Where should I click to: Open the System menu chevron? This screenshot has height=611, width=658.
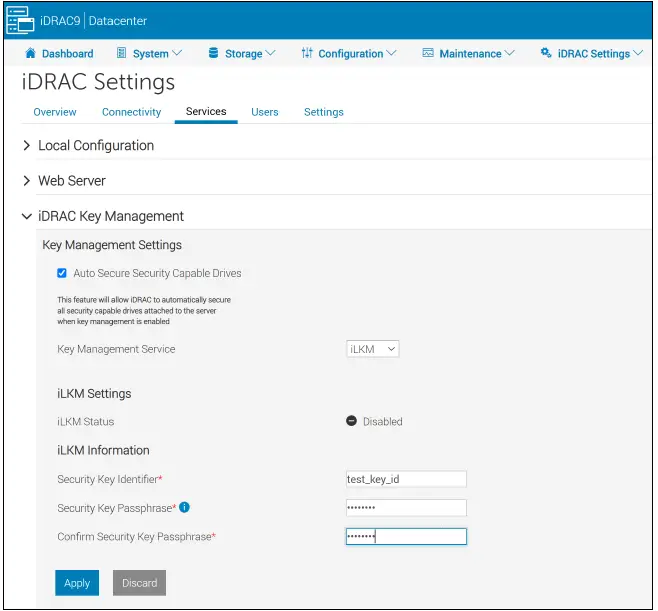(177, 53)
